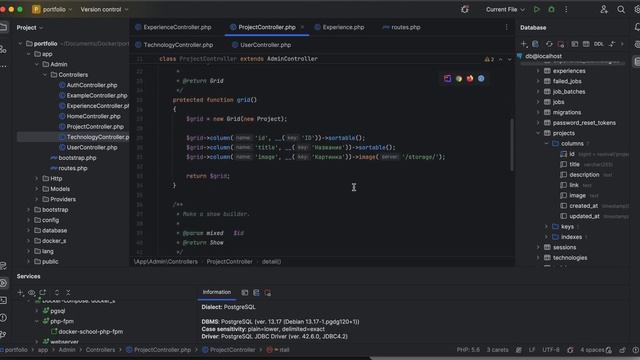Toggle Terminal tool window sidebar button
This screenshot has height=360, width=640.
click(4, 300)
